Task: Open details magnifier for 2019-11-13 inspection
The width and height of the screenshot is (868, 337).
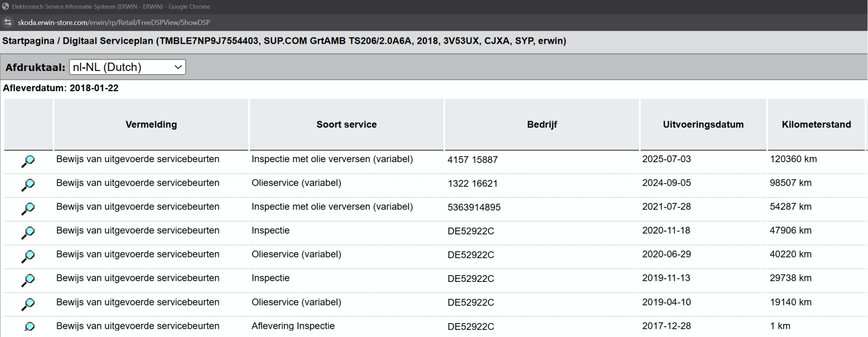Action: [28, 281]
